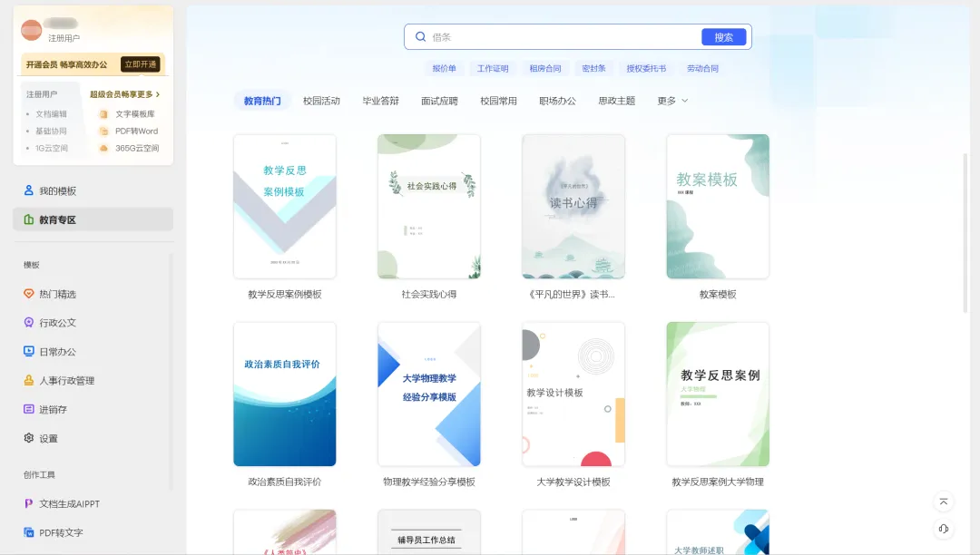Click the 365G云空间 cloud icon
This screenshot has width=980, height=555.
[103, 148]
